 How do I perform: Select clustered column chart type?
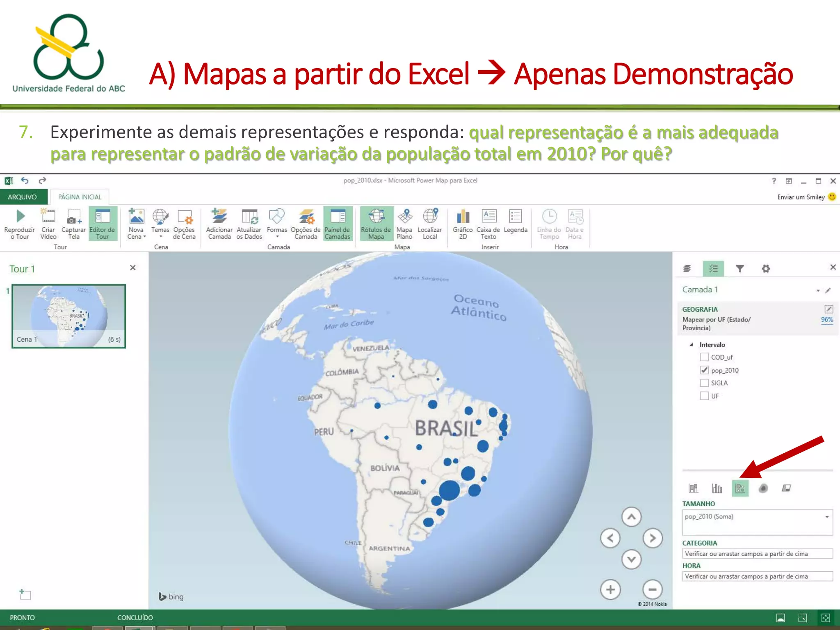click(717, 488)
